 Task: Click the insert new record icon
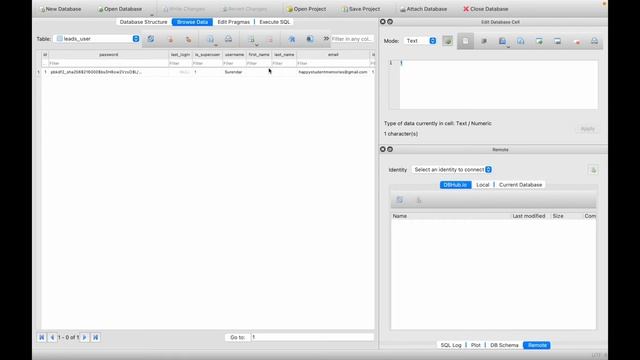point(252,39)
